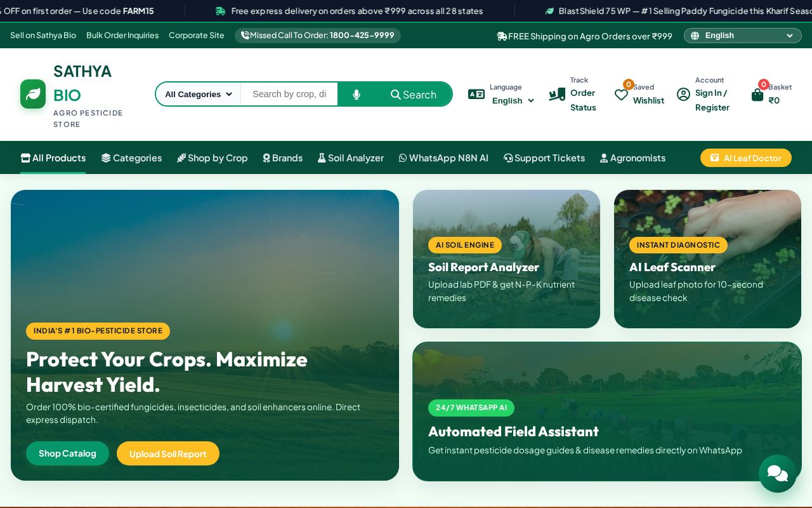Open the floating chat bubble button
This screenshot has height=508, width=812.
coord(778,474)
